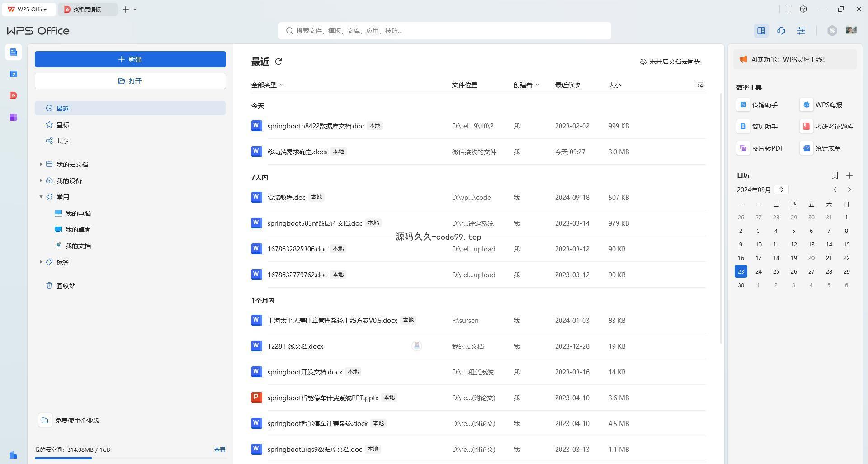Click the AI新功能 announcement banner
The image size is (868, 464).
[x=795, y=60]
